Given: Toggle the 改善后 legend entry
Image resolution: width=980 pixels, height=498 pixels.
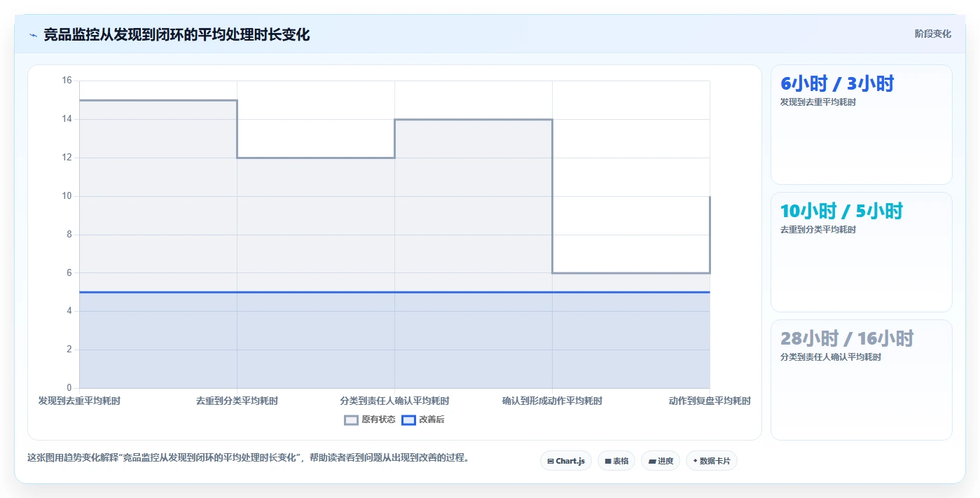Looking at the screenshot, I should [x=423, y=420].
